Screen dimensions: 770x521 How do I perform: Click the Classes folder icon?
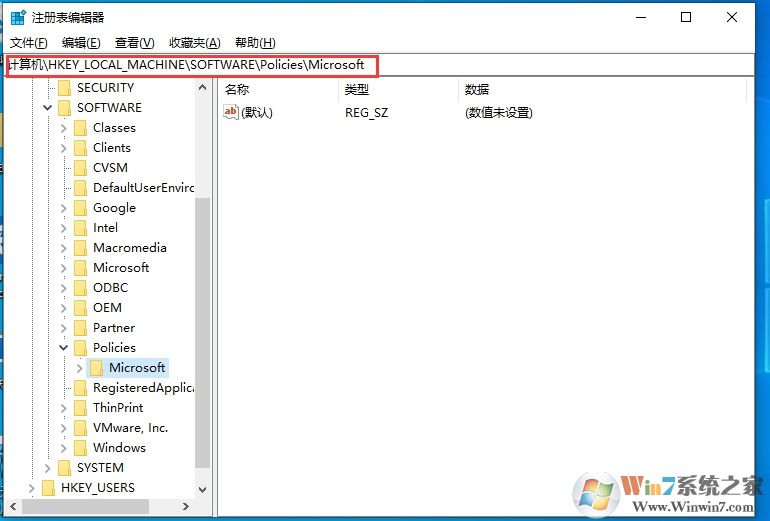point(80,128)
